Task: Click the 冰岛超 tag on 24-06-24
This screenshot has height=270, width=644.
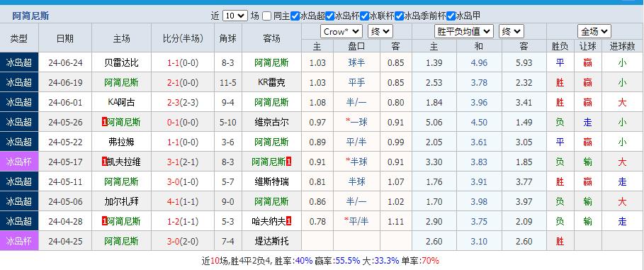Action: [x=19, y=63]
